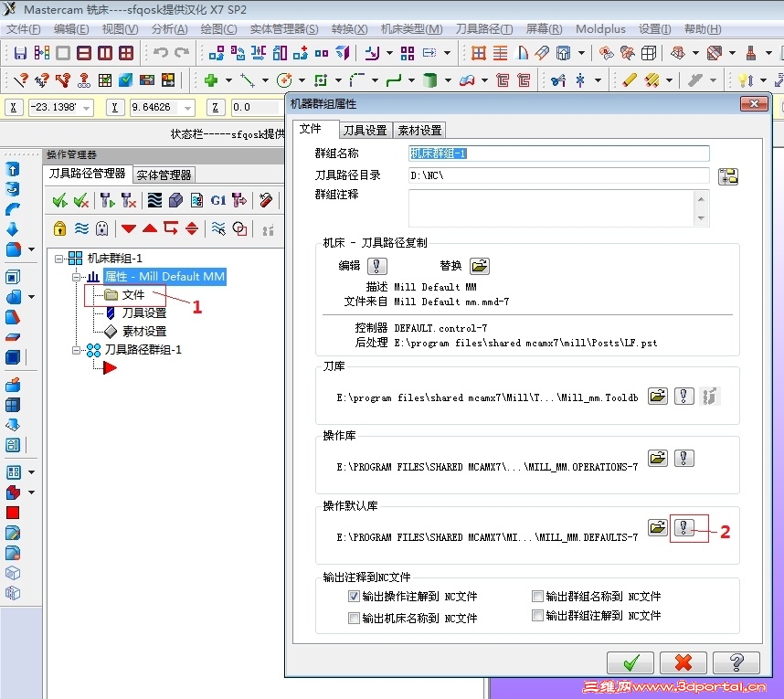Click the four-viewport layout icon

point(126,53)
